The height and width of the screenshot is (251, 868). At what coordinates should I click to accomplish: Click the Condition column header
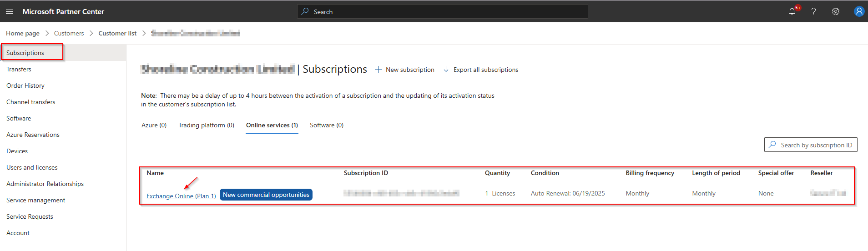[545, 173]
